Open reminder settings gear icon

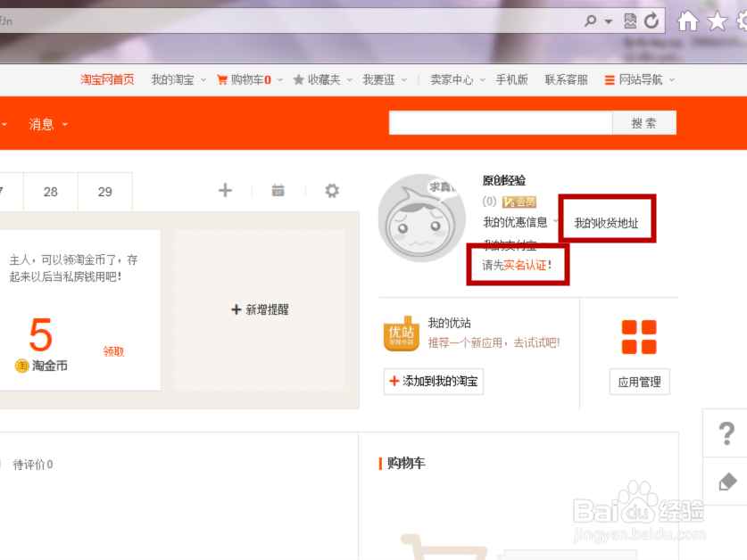coord(332,191)
